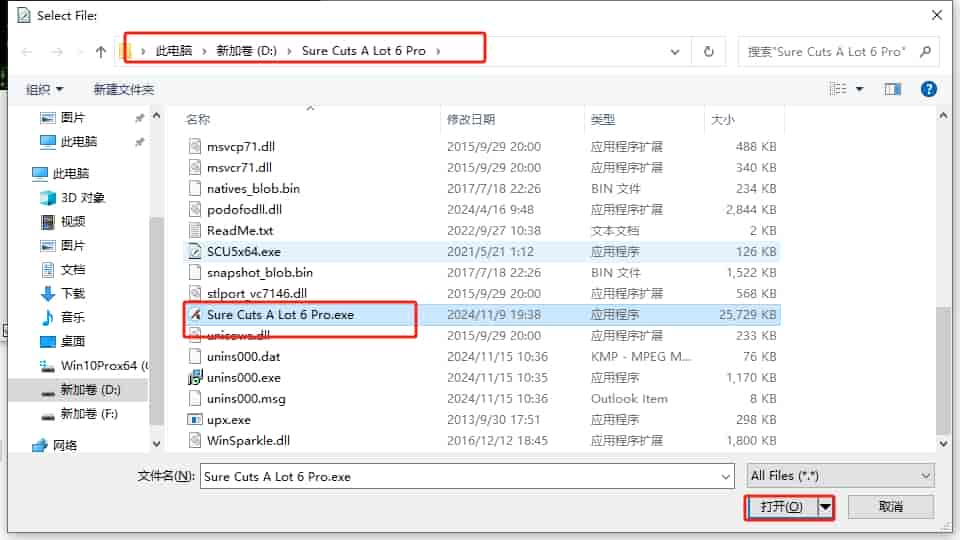Open address bar history dropdown
960x540 pixels.
click(x=675, y=52)
